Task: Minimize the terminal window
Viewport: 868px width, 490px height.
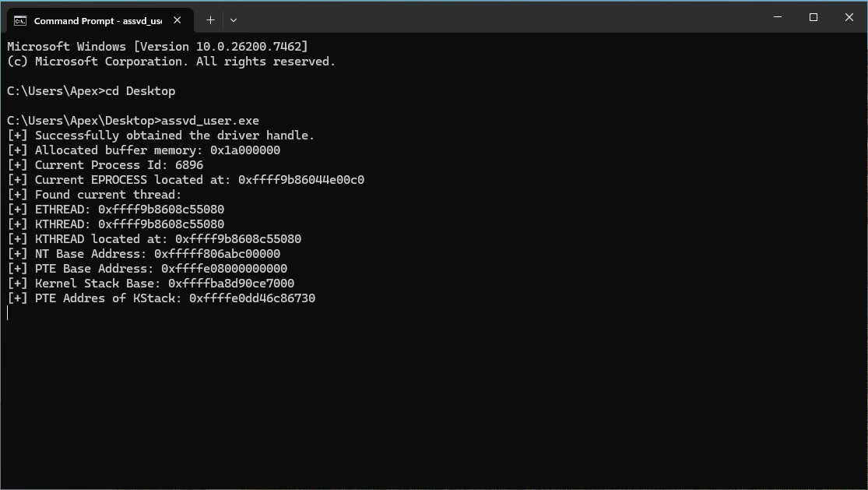Action: tap(778, 17)
